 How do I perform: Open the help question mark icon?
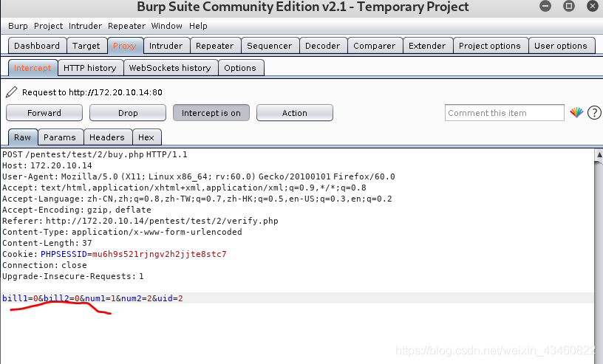(594, 113)
